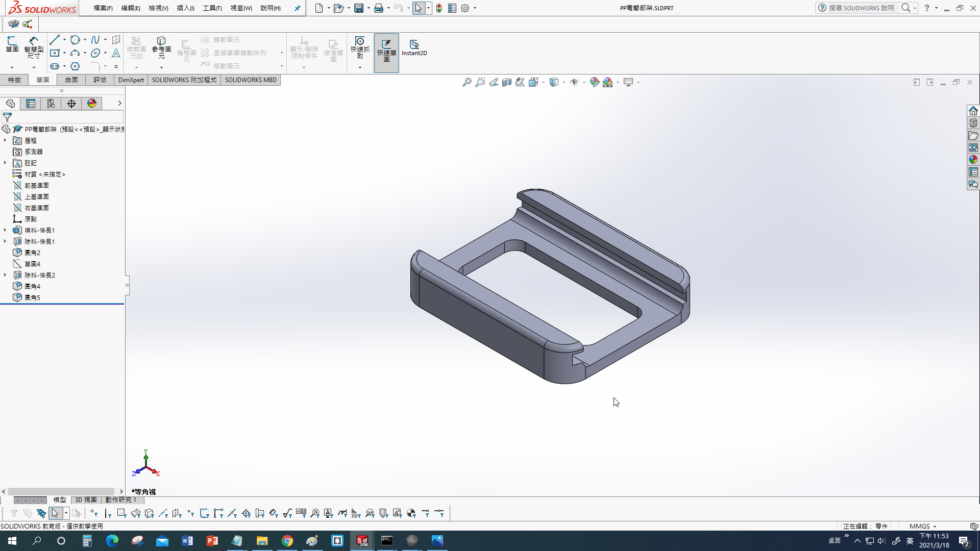Click the Zoom to Area icon
This screenshot has height=551, width=980.
tap(480, 82)
